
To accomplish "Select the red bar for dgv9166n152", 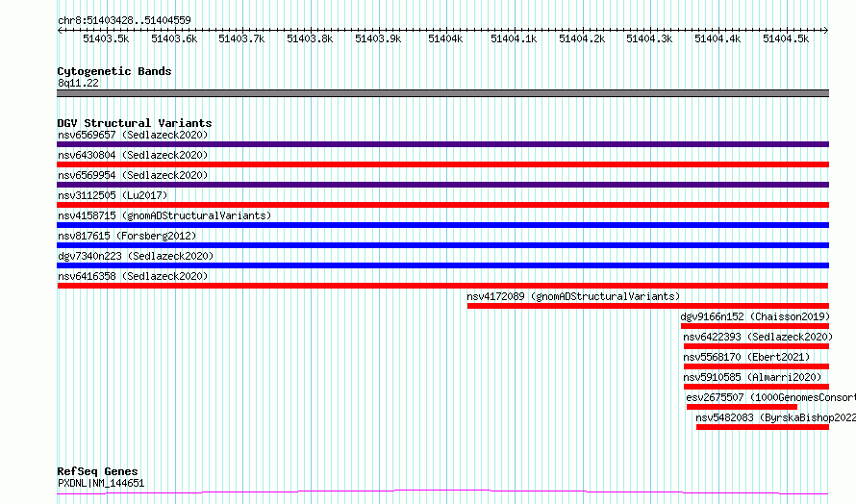I will point(755,326).
